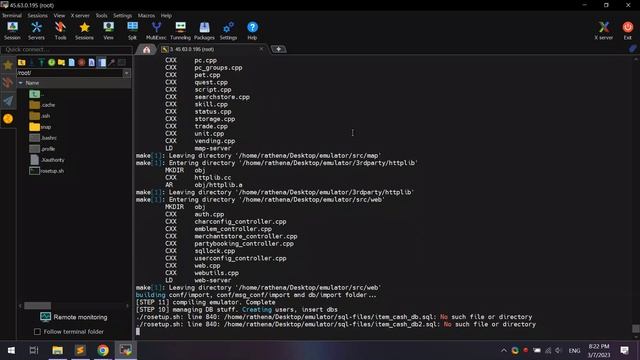The height and width of the screenshot is (360, 640).
Task: Open the Windows Start button
Action: (x=11, y=350)
